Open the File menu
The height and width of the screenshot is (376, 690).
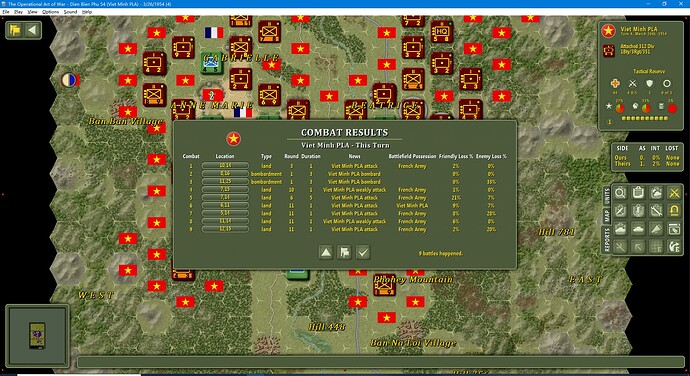click(6, 12)
